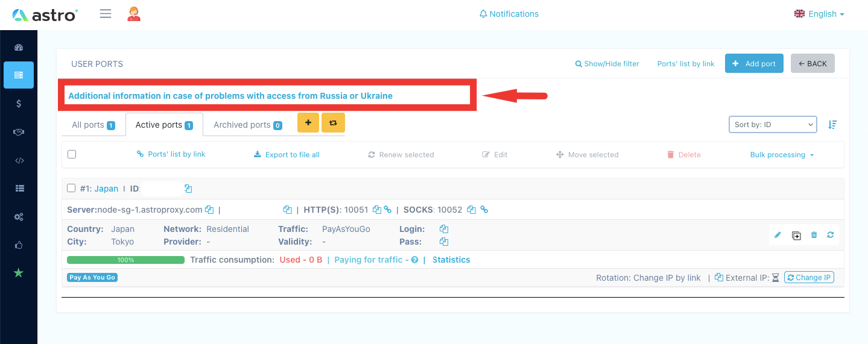Screen dimensions: 868x344
Task: Open the dashboard gauge icon in sidebar
Action: pos(19,48)
